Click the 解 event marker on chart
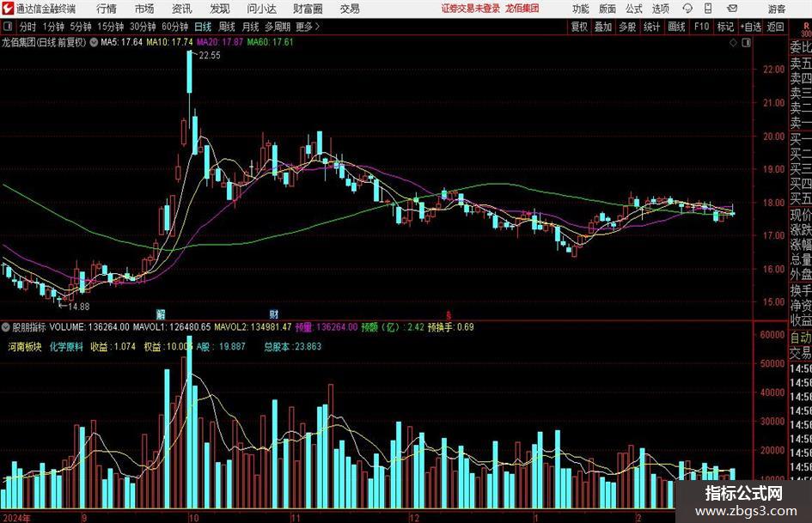This screenshot has width=812, height=523. pos(161,313)
